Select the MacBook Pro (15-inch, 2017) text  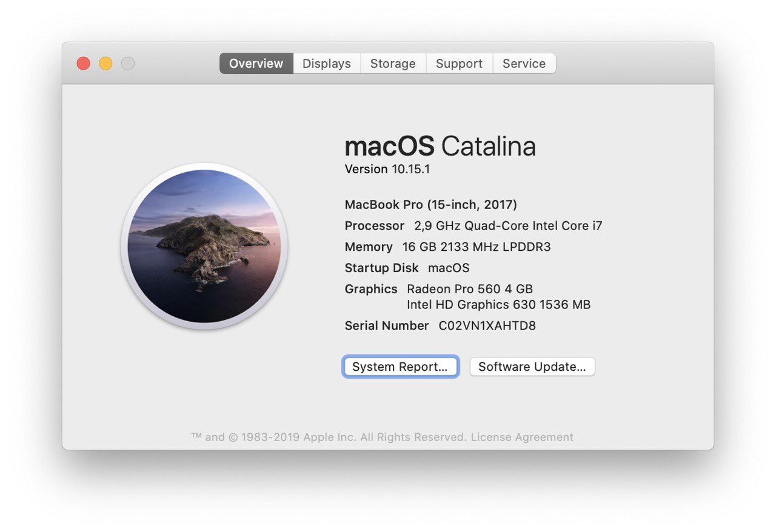point(431,204)
